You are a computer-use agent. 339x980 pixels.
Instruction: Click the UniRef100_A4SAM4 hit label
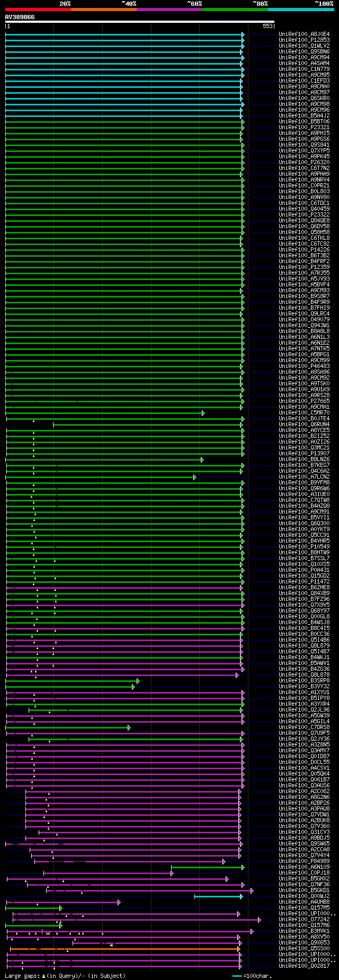point(304,64)
